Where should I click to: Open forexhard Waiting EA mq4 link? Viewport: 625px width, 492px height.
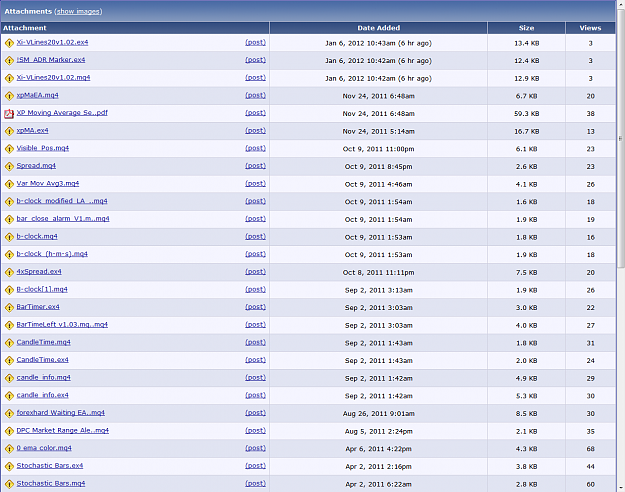[61, 413]
